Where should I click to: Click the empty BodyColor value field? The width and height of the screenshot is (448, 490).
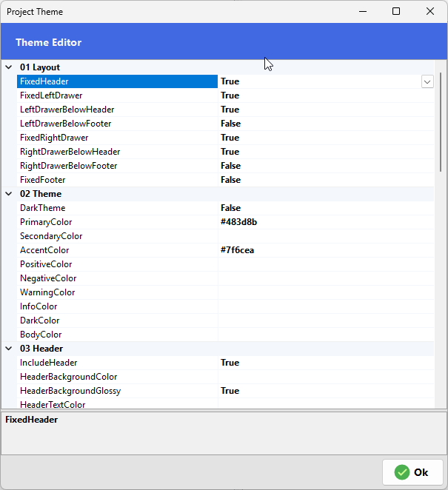coord(326,335)
